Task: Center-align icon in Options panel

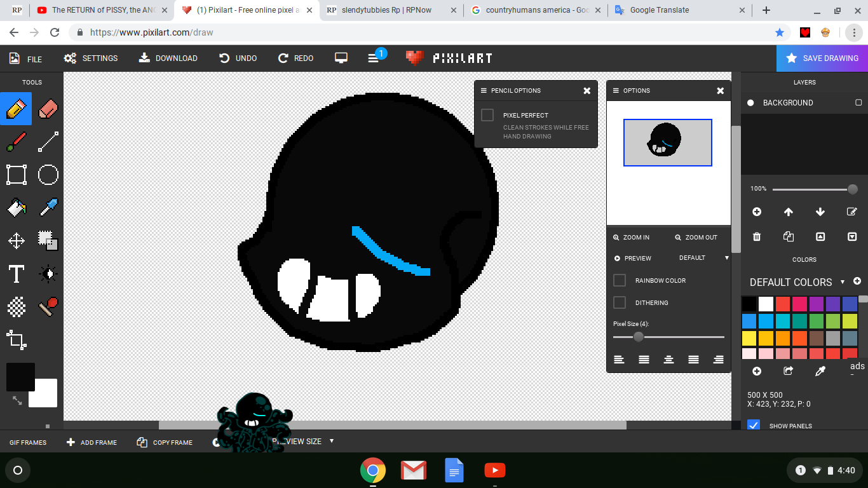Action: coord(668,360)
